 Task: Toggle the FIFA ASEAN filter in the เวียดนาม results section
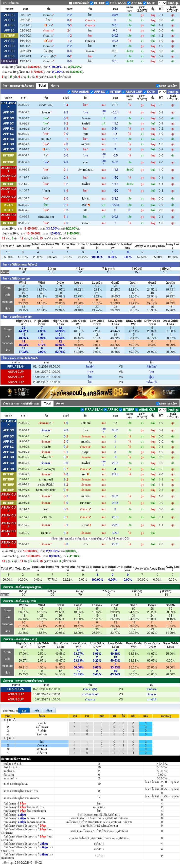point(82,409)
